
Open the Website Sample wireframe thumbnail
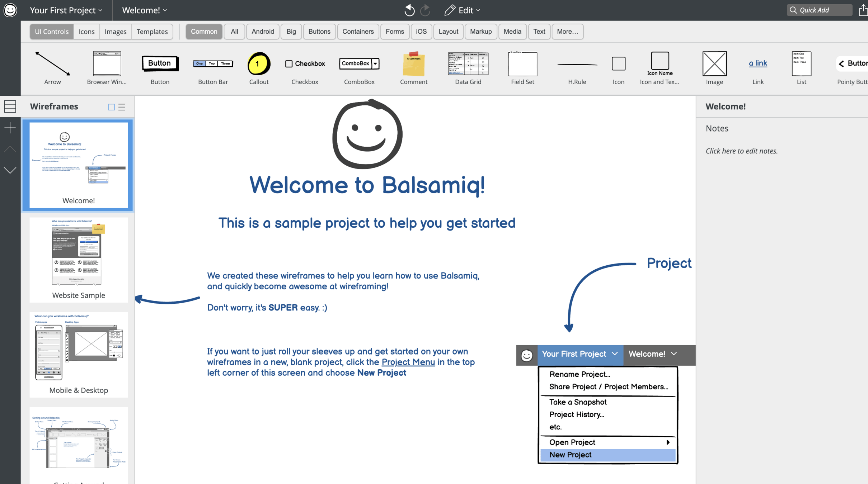pyautogui.click(x=79, y=259)
